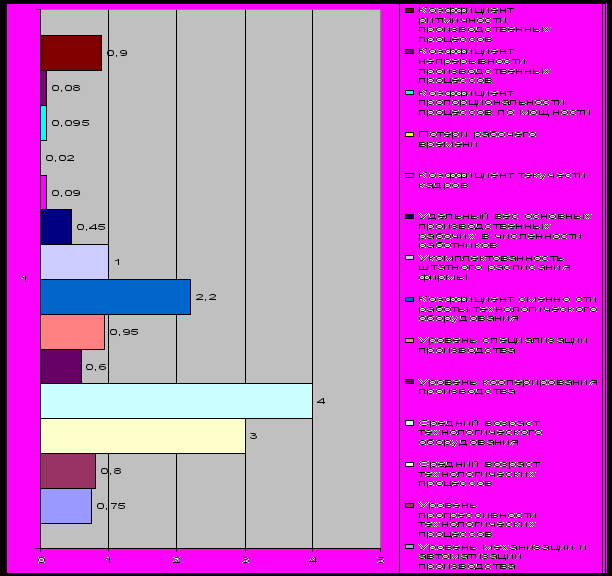Image resolution: width=612 pixels, height=576 pixels.
Task: Select the maroon bar valued 0,8
Action: click(x=68, y=471)
